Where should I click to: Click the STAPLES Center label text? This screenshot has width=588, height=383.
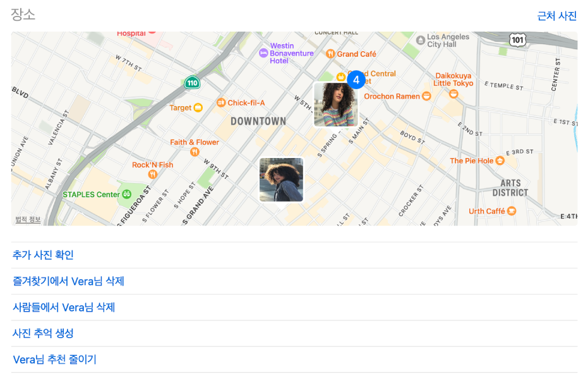coord(91,194)
